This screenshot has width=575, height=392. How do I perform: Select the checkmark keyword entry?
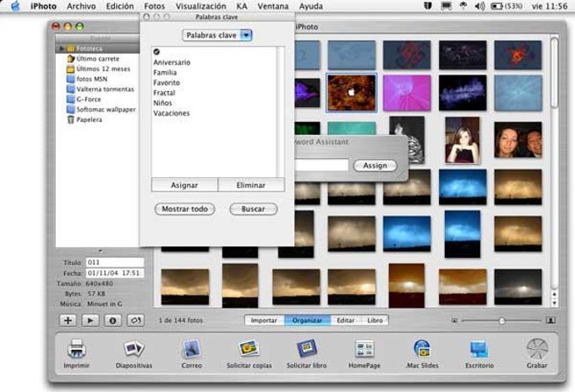click(156, 52)
